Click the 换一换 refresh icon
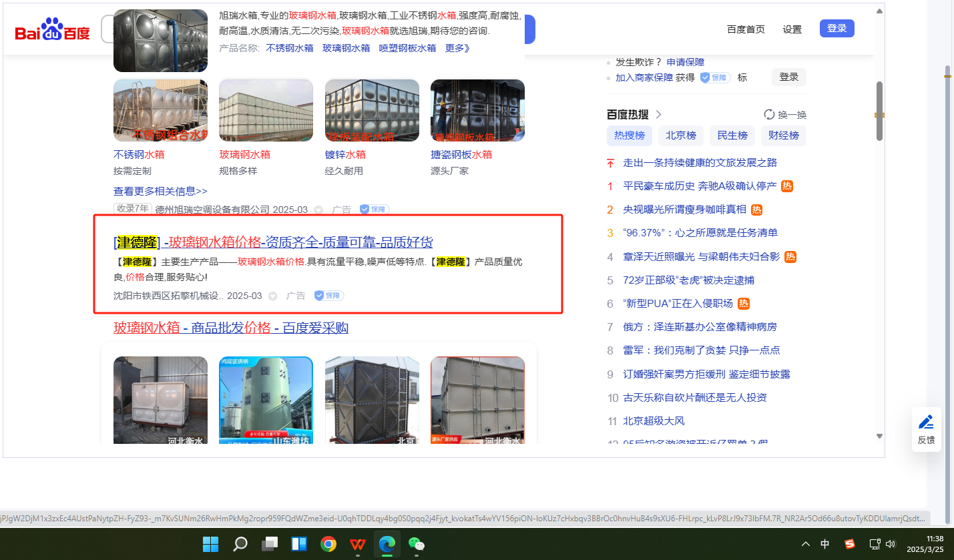This screenshot has width=954, height=560. click(769, 115)
